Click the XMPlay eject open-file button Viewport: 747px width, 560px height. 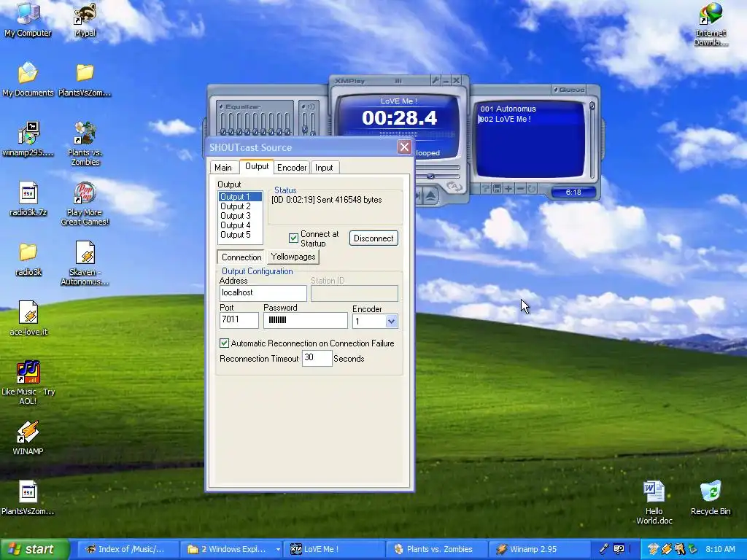(x=430, y=195)
